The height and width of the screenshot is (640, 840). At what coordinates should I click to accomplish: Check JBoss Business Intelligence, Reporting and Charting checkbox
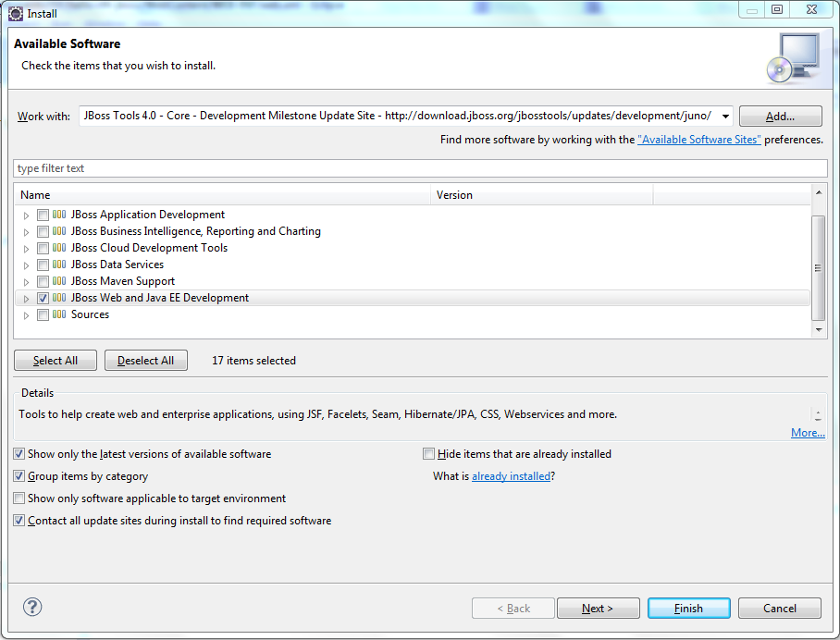(43, 232)
